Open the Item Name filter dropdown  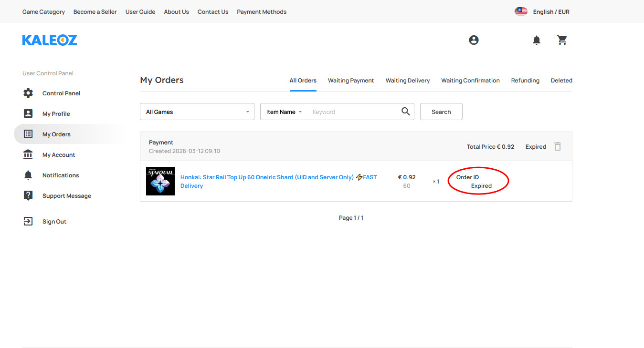click(284, 112)
